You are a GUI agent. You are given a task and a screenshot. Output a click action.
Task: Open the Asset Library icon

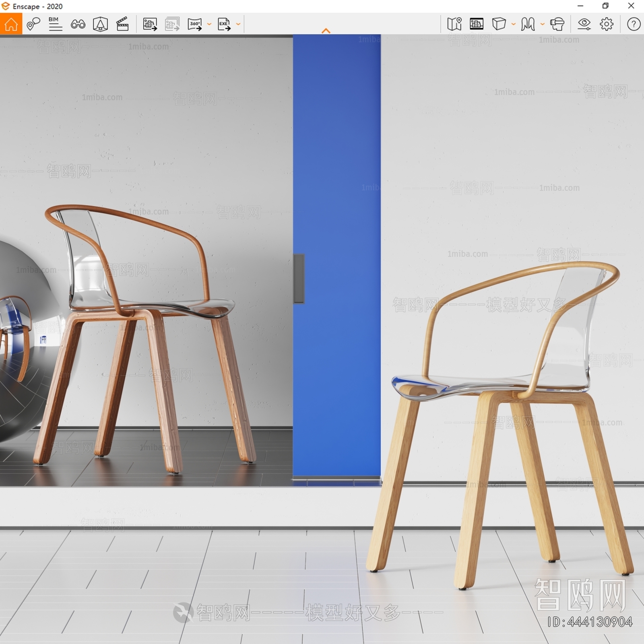pyautogui.click(x=100, y=24)
